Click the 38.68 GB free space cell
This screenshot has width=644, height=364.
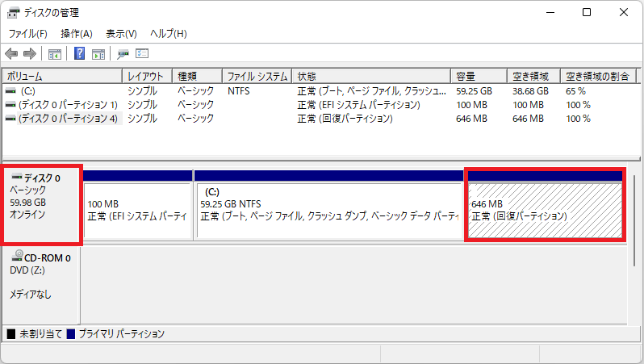(530, 90)
